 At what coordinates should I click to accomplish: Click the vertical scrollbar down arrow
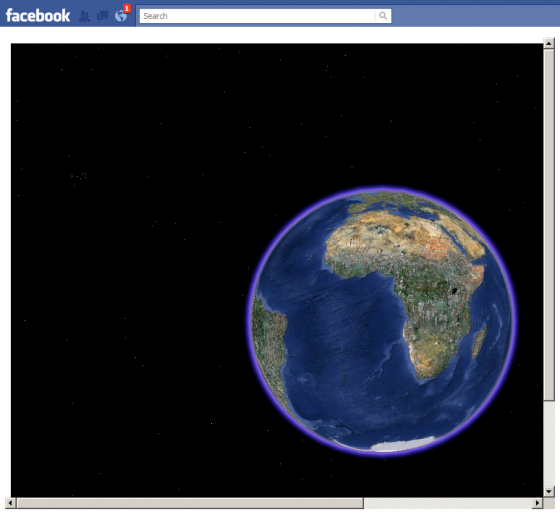[549, 491]
